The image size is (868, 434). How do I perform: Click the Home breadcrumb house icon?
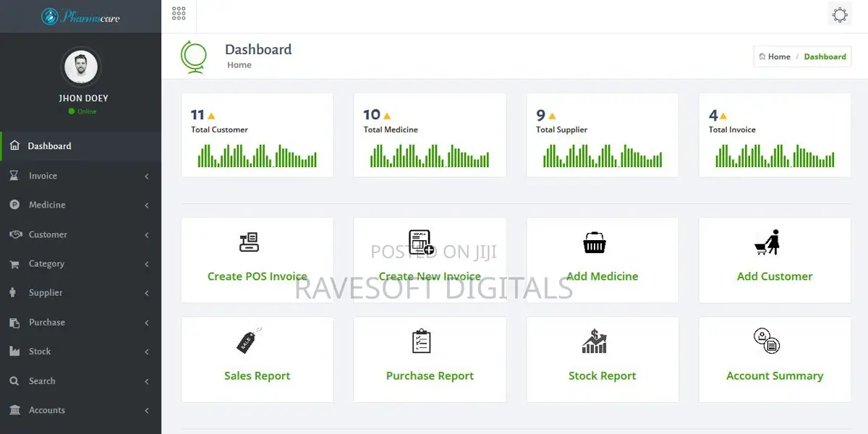coord(762,56)
